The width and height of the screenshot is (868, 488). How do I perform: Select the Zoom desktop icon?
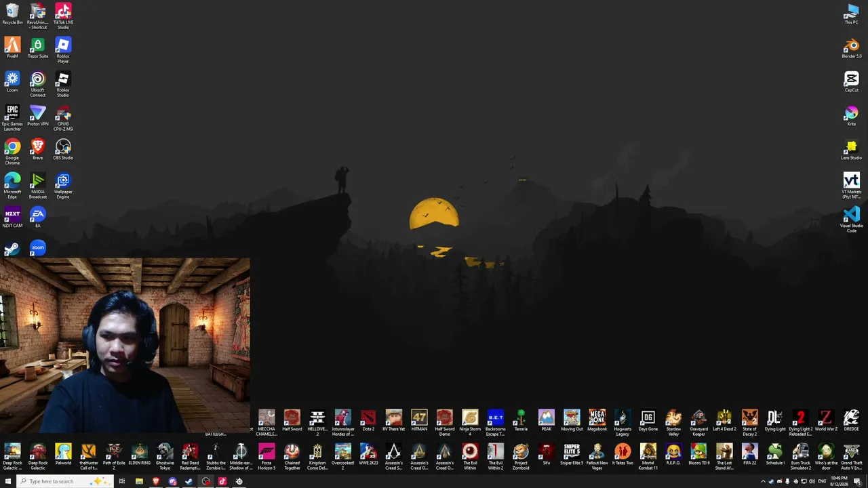coord(38,248)
